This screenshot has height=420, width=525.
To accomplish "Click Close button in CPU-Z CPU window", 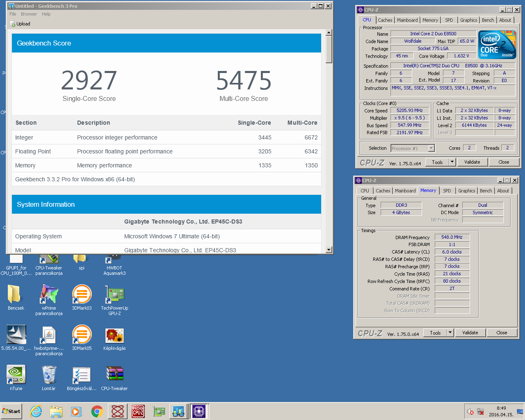I will (x=504, y=162).
